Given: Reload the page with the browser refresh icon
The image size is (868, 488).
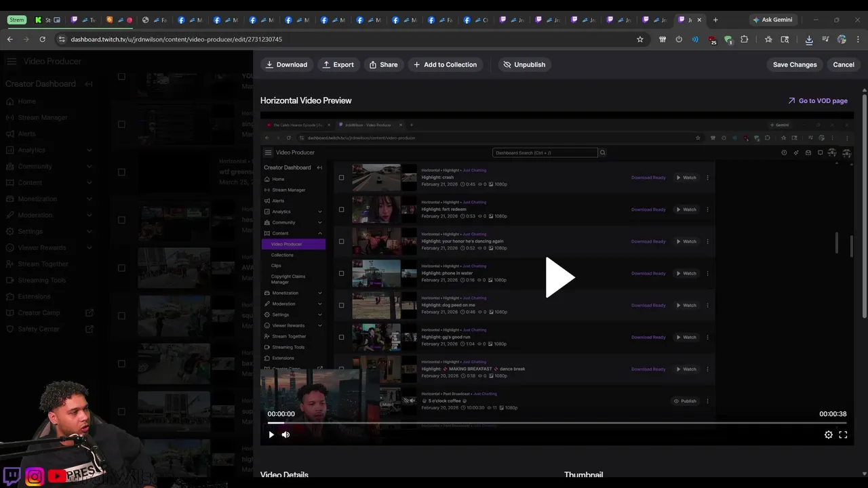Looking at the screenshot, I should pos(42,39).
